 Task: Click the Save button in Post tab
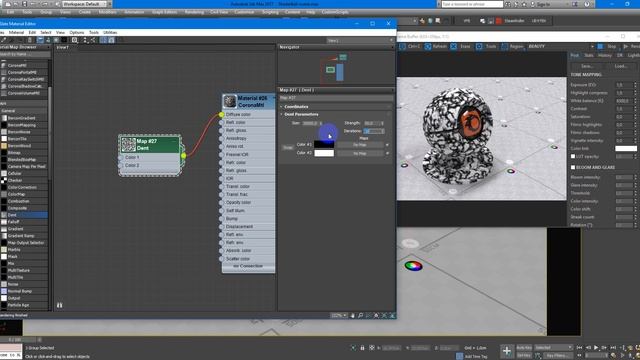coord(587,66)
